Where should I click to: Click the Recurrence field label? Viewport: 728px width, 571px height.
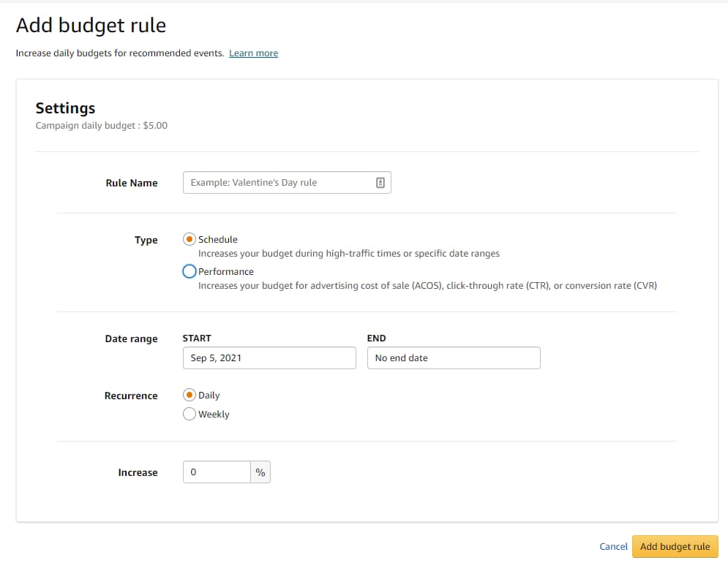click(x=131, y=396)
